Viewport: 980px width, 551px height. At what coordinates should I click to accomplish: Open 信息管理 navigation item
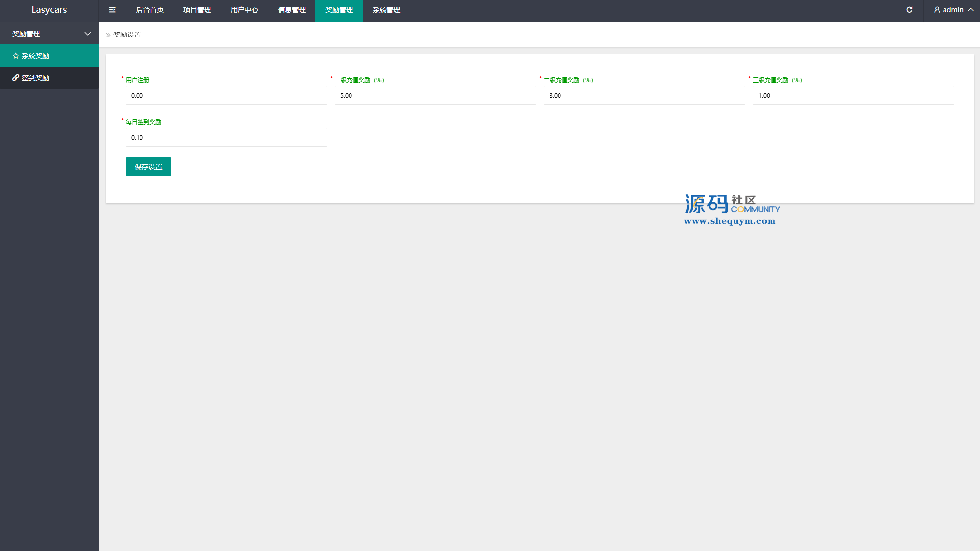coord(292,10)
